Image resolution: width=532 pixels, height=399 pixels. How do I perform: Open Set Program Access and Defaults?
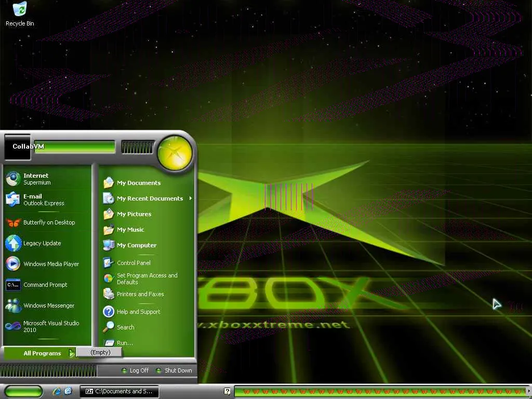click(x=148, y=278)
